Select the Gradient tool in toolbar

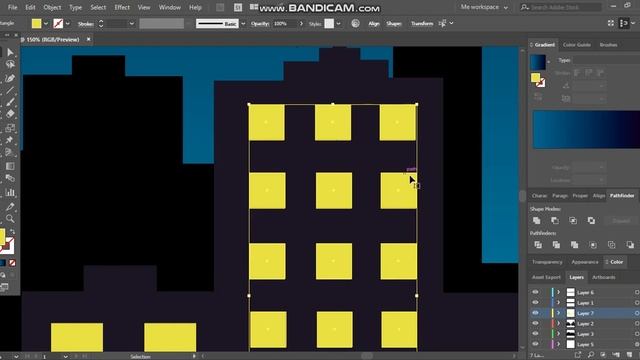[10, 166]
